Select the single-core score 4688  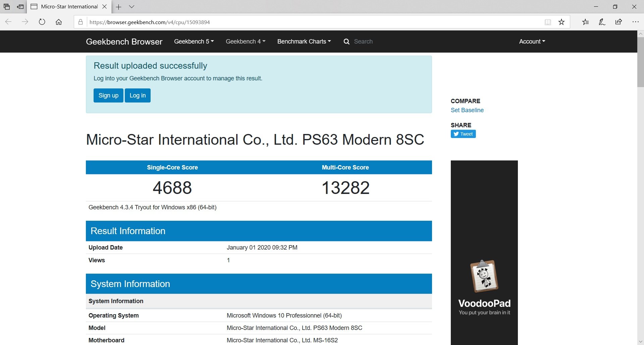click(x=172, y=188)
